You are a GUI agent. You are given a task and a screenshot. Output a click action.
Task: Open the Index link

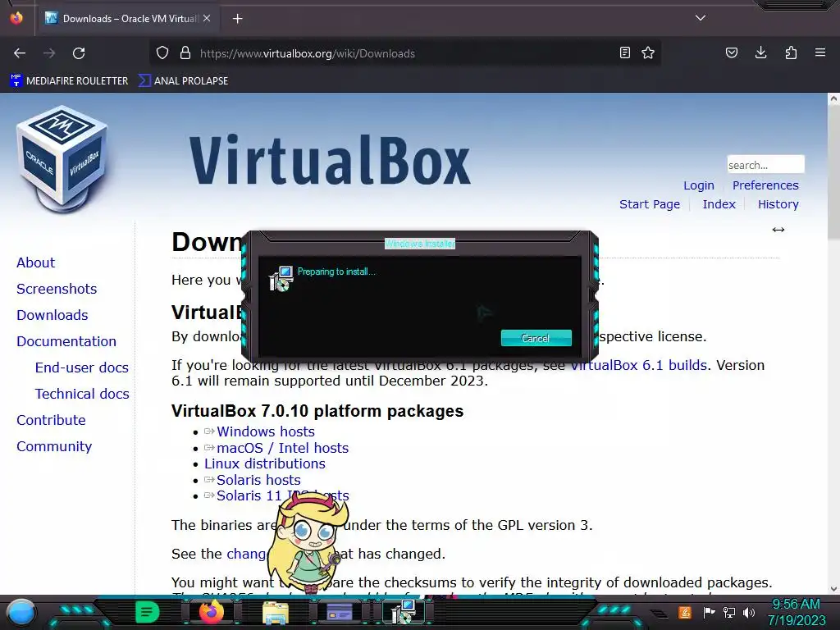point(719,204)
